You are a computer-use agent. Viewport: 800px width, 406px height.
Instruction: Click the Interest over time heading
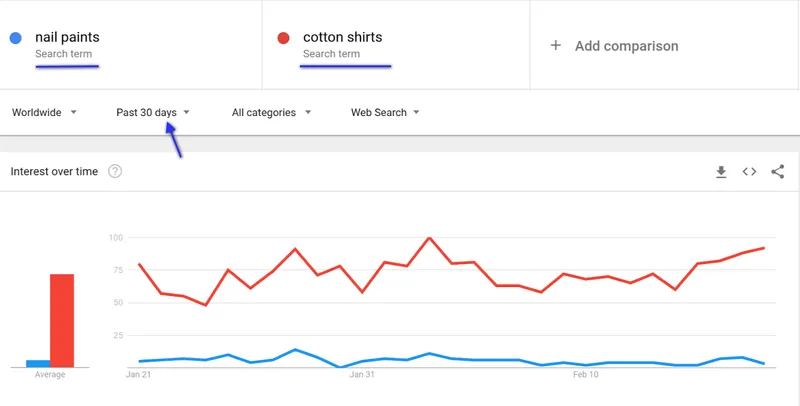tap(54, 171)
